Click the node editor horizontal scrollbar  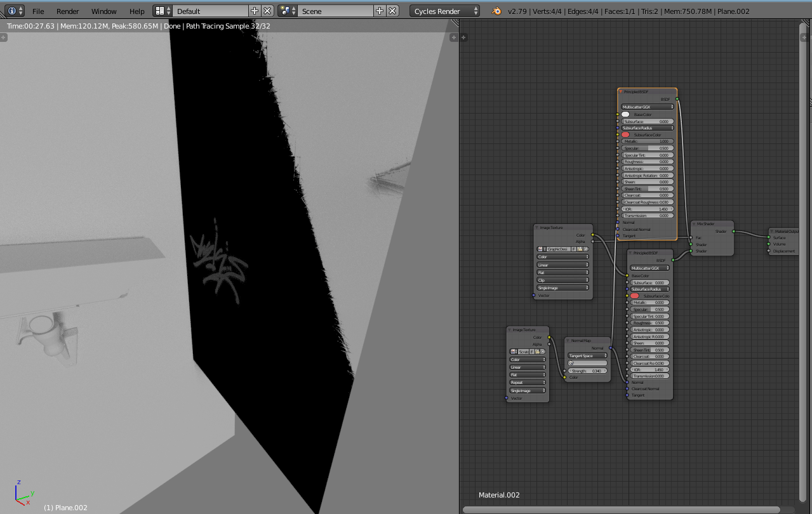point(621,510)
